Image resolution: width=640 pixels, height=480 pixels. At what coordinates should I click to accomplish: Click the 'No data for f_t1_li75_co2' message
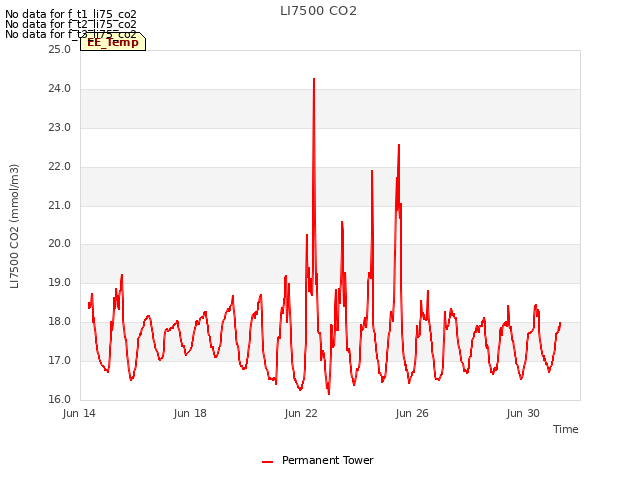[x=71, y=14]
